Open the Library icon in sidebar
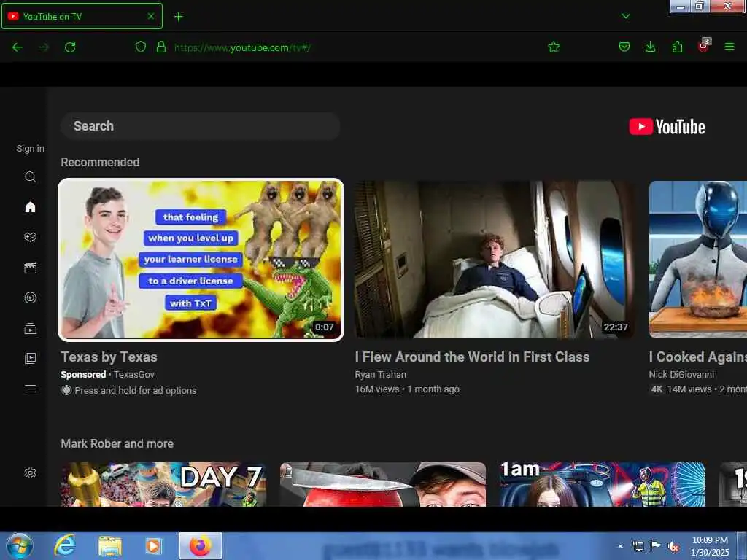The image size is (747, 560). [x=30, y=358]
